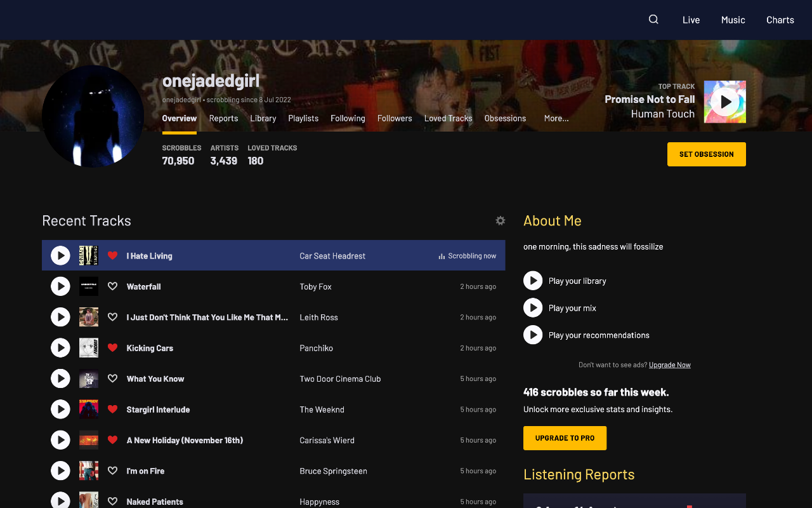Go to Charts in top navigation

coord(780,20)
